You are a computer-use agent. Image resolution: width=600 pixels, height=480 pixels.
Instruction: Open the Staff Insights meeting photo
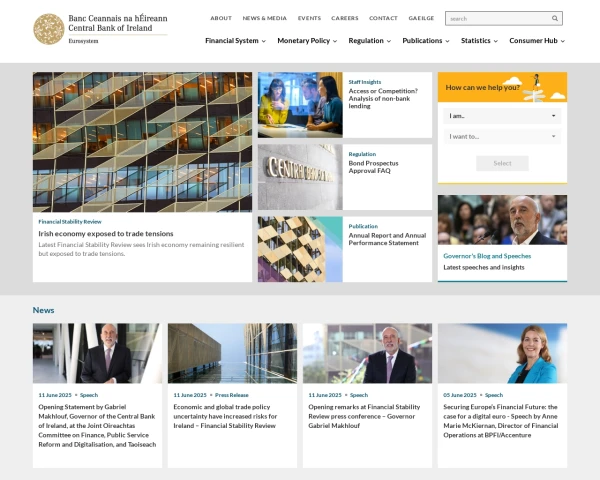pyautogui.click(x=300, y=105)
